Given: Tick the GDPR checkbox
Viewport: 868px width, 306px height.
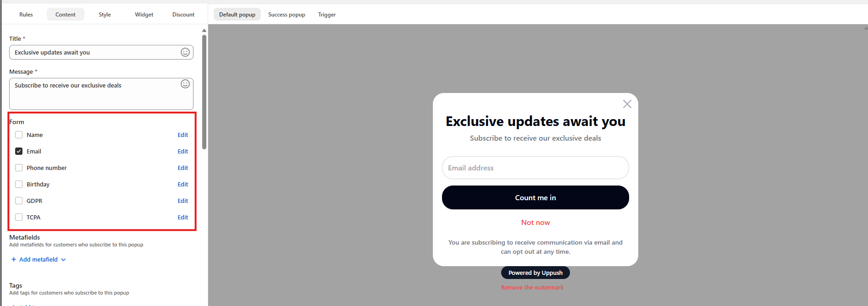Looking at the screenshot, I should 19,201.
